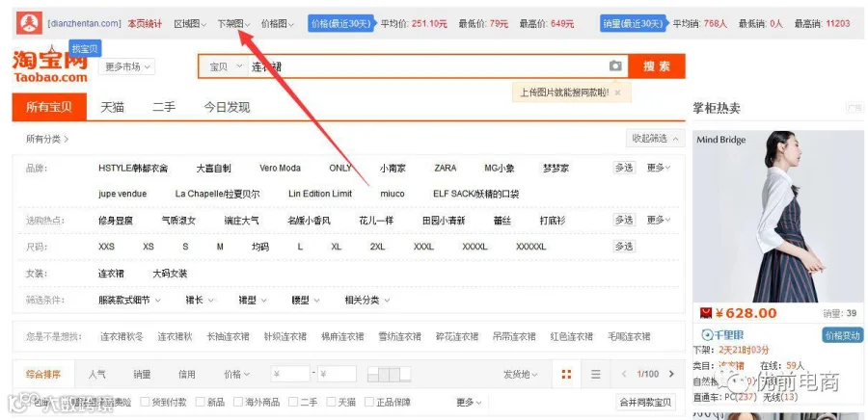Select the 天猫 tab
This screenshot has height=420, width=868.
pyautogui.click(x=113, y=107)
